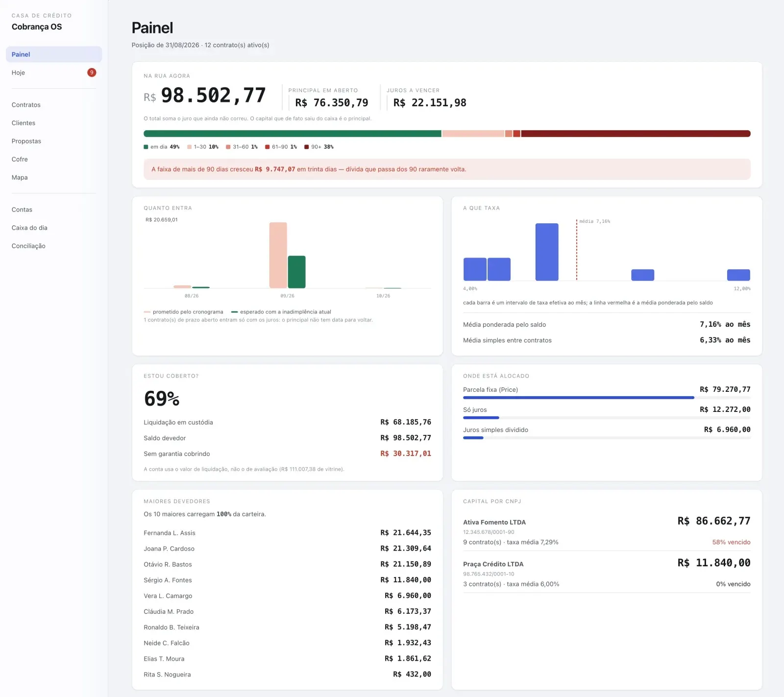The width and height of the screenshot is (784, 697).
Task: Click the 'média 7,16%' dashed line label
Action: click(594, 221)
